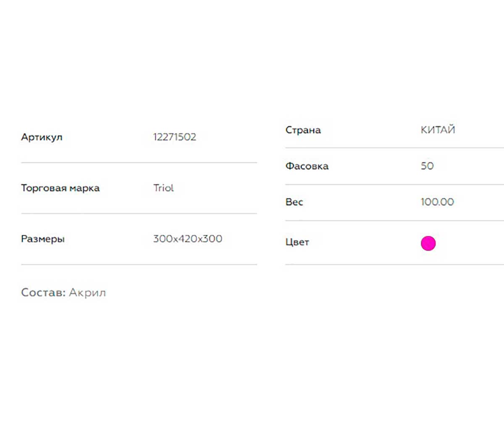Click the pink color circle
The height and width of the screenshot is (421, 504).
[428, 243]
